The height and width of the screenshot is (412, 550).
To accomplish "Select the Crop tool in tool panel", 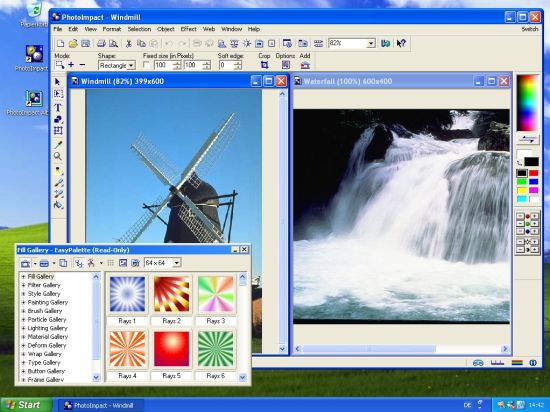I will pos(58,131).
